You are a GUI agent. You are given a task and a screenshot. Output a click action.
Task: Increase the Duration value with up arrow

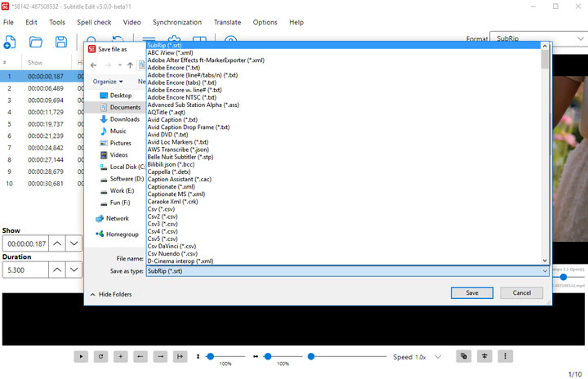(x=57, y=269)
